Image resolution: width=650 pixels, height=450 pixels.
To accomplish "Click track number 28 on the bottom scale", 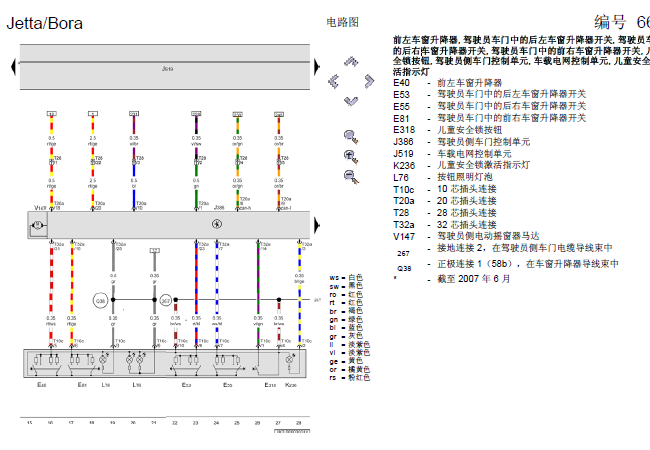I will (298, 423).
